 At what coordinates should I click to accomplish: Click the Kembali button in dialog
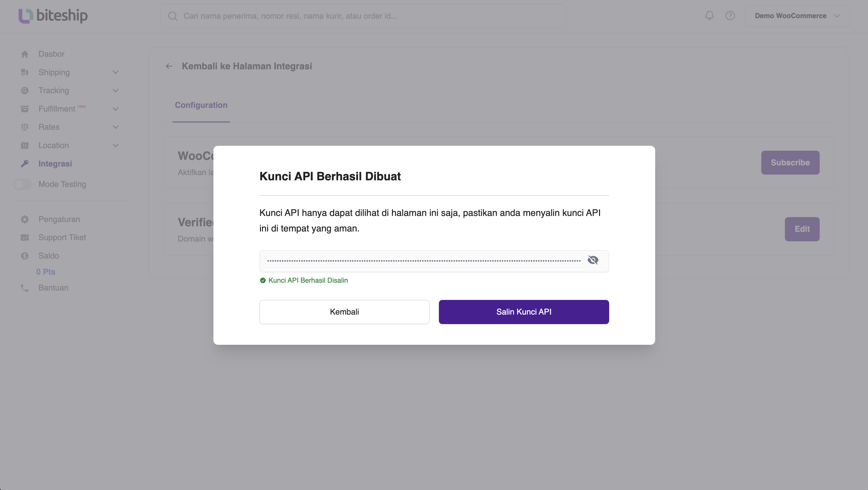[344, 312]
